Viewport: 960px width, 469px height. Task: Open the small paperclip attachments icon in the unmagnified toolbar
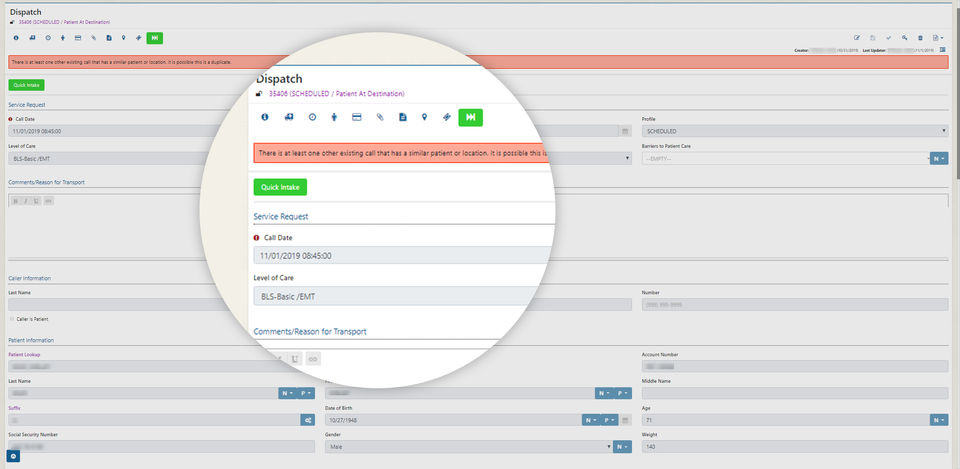[94, 38]
